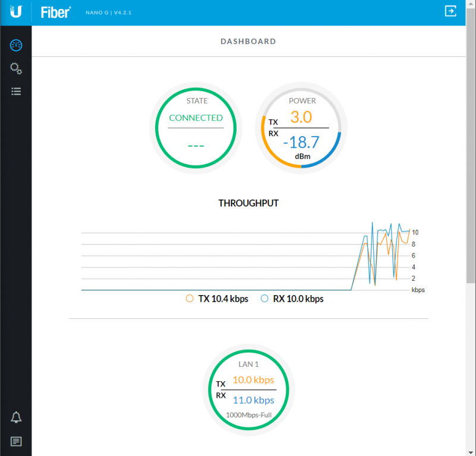Open the messages log icon at bottom
The image size is (476, 456).
[16, 441]
